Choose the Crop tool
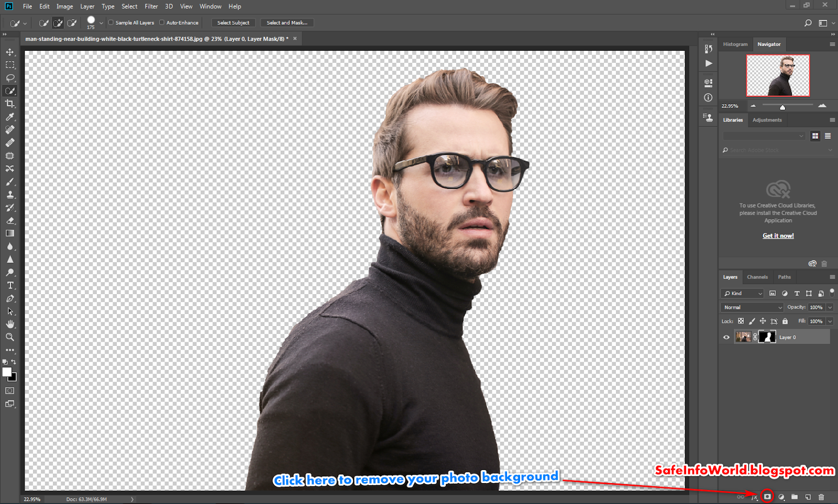Screen dimensions: 838x504 point(9,104)
